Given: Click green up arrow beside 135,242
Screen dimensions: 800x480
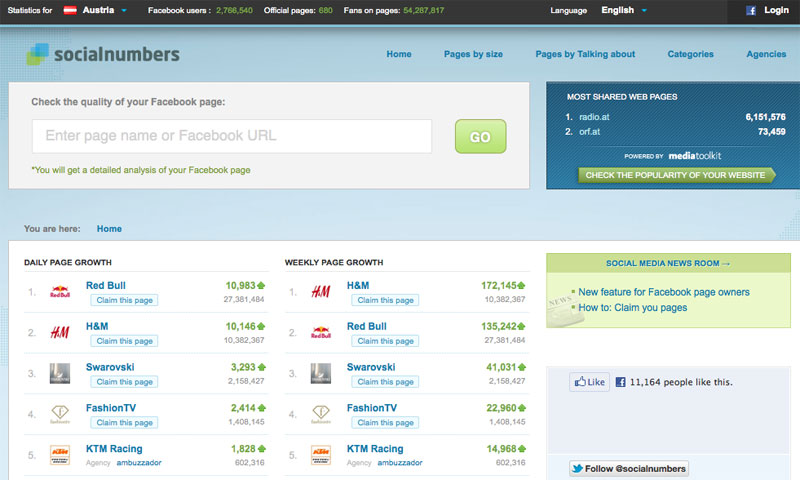Looking at the screenshot, I should pos(521,326).
